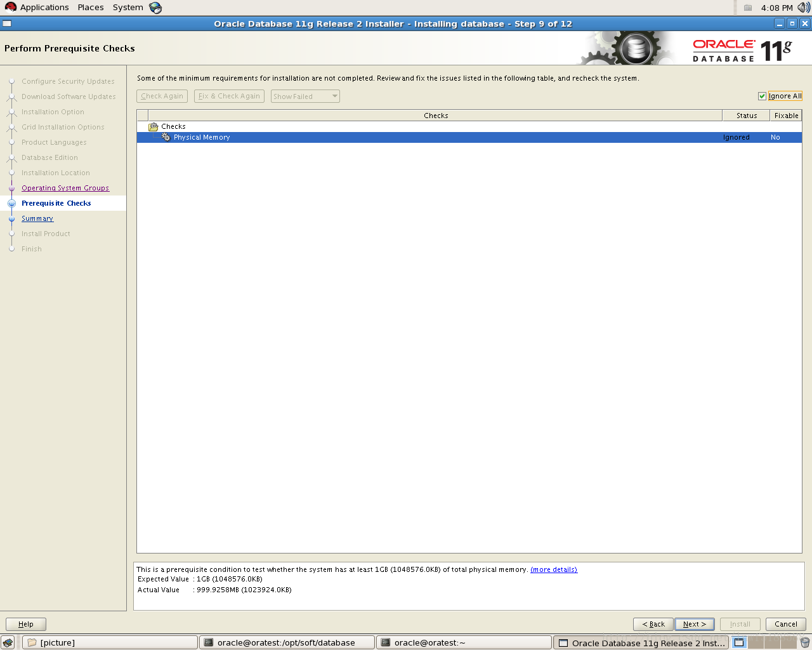The height and width of the screenshot is (650, 812).
Task: Click the Grid Installation Options step
Action: point(63,127)
